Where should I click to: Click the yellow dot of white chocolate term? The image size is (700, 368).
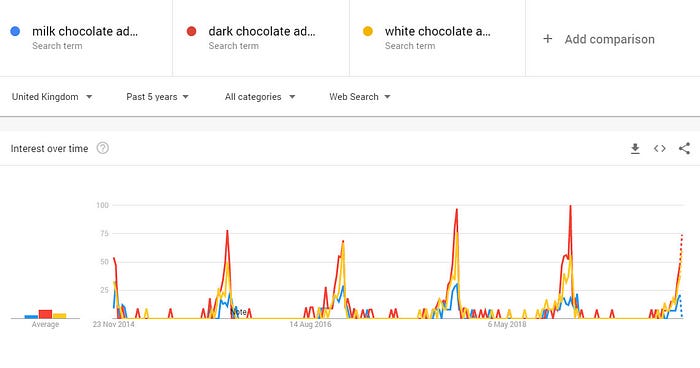pos(368,31)
